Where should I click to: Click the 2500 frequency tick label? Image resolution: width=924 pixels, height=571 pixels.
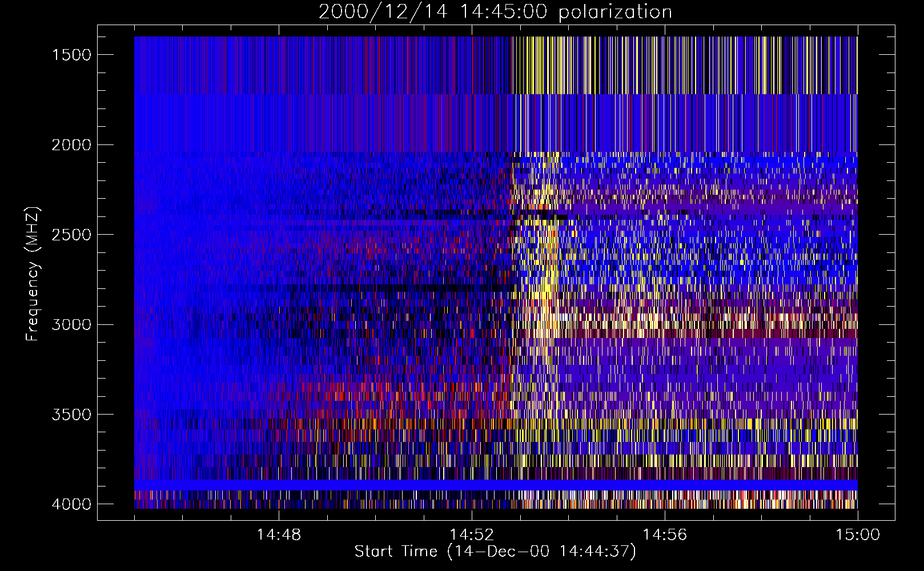71,235
